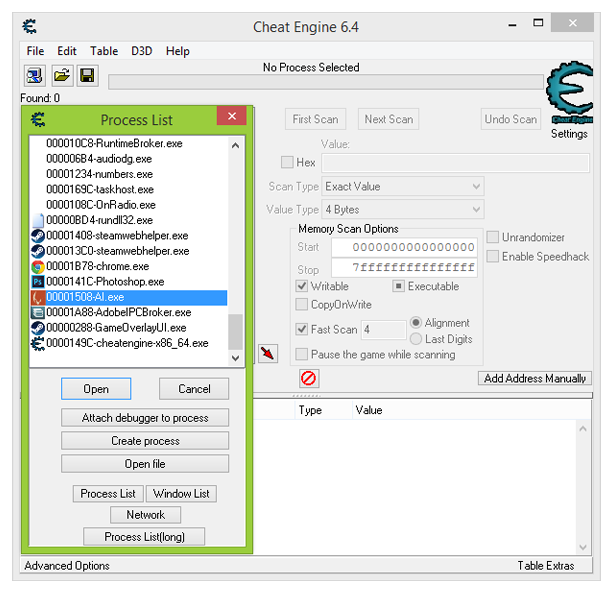Select the GameOverlayUI.exe Steam icon

(x=38, y=328)
